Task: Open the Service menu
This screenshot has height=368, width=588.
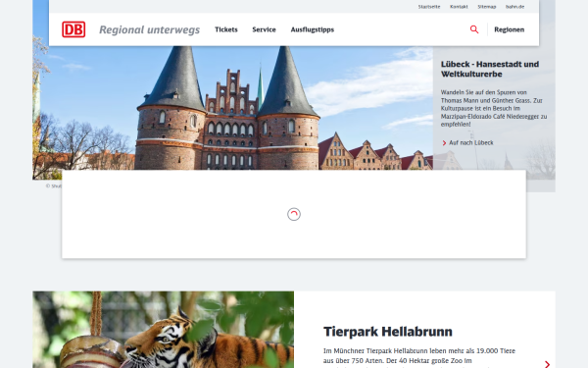Action: [x=264, y=29]
